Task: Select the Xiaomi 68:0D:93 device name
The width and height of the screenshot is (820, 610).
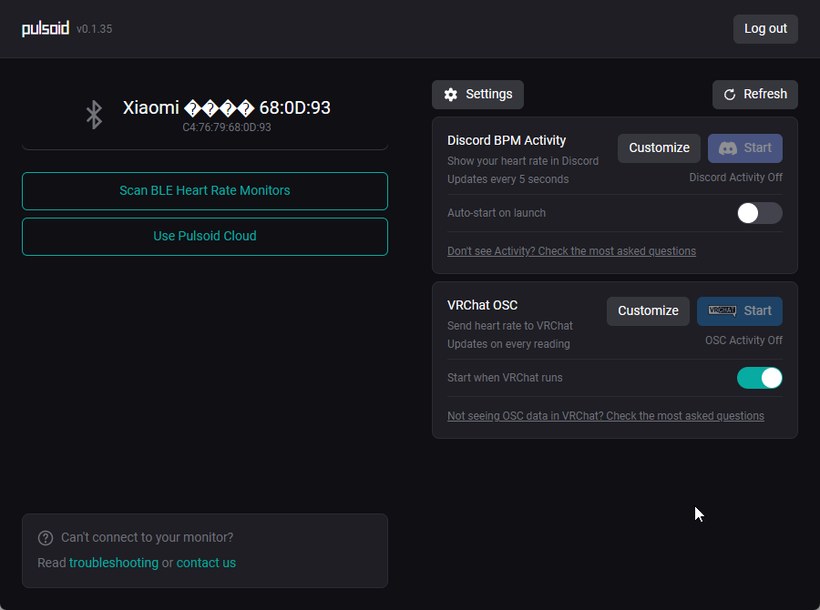Action: 226,108
